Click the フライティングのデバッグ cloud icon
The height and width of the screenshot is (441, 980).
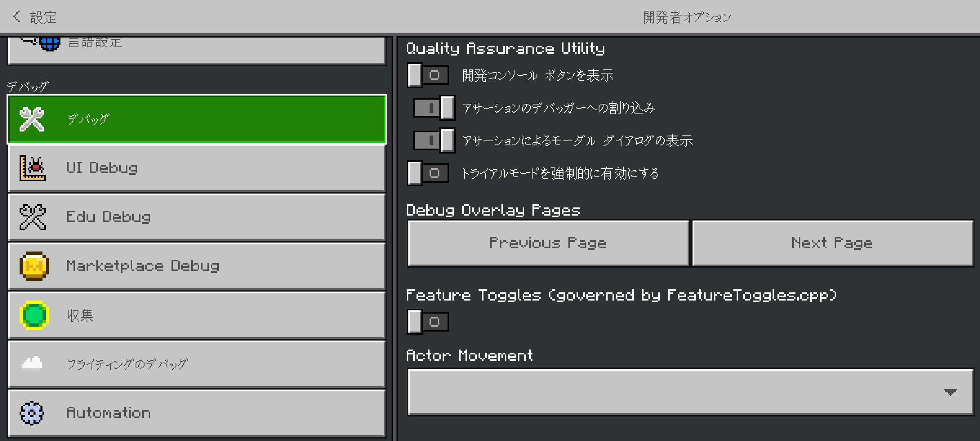pyautogui.click(x=32, y=363)
